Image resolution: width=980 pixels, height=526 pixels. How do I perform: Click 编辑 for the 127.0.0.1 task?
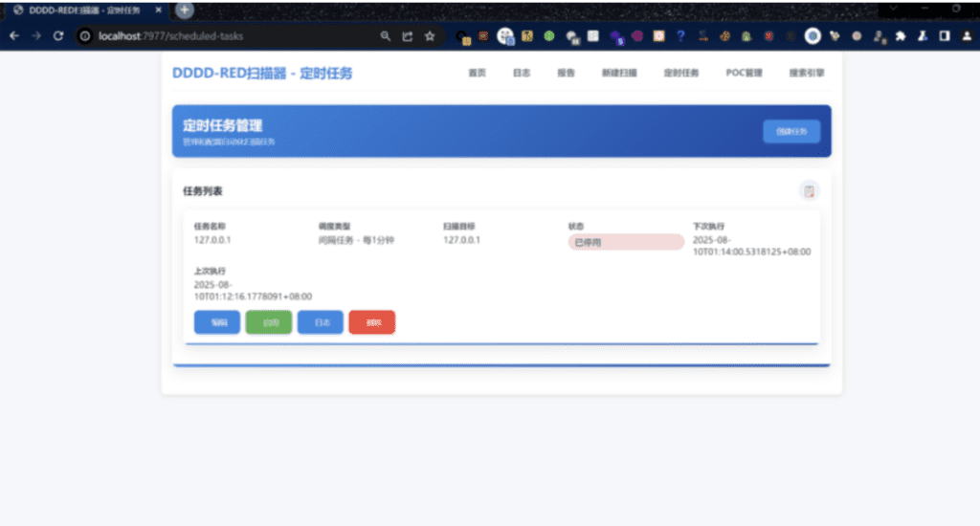217,322
